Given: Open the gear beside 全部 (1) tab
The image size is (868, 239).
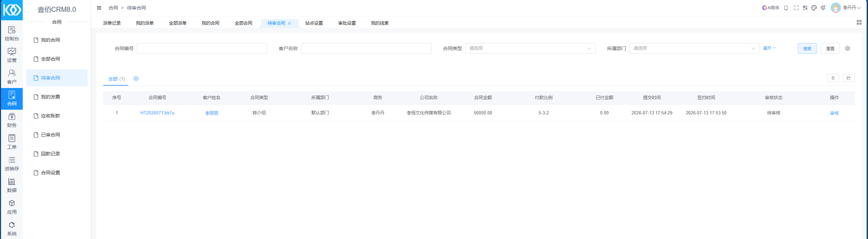Looking at the screenshot, I should [136, 79].
